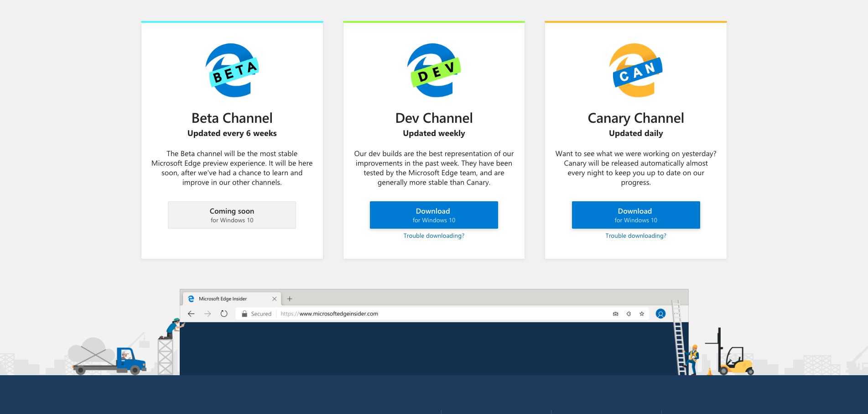Screen dimensions: 868x414
Task: Click the new tab plus icon
Action: (290, 299)
